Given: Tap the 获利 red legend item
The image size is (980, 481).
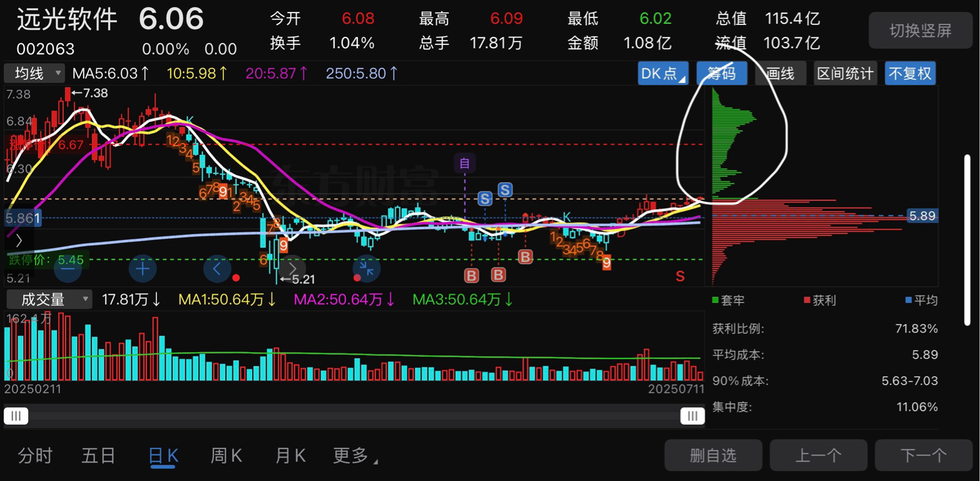Looking at the screenshot, I should coord(820,301).
